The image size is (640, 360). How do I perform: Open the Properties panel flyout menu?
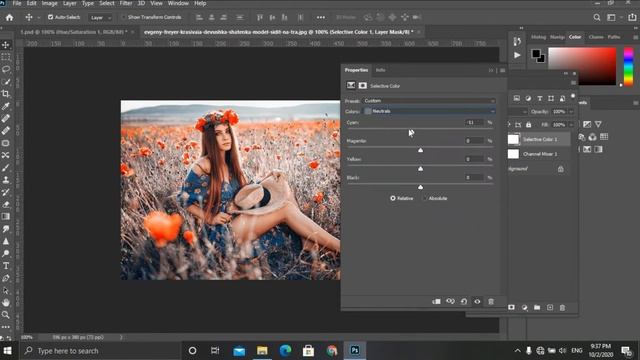(502, 71)
